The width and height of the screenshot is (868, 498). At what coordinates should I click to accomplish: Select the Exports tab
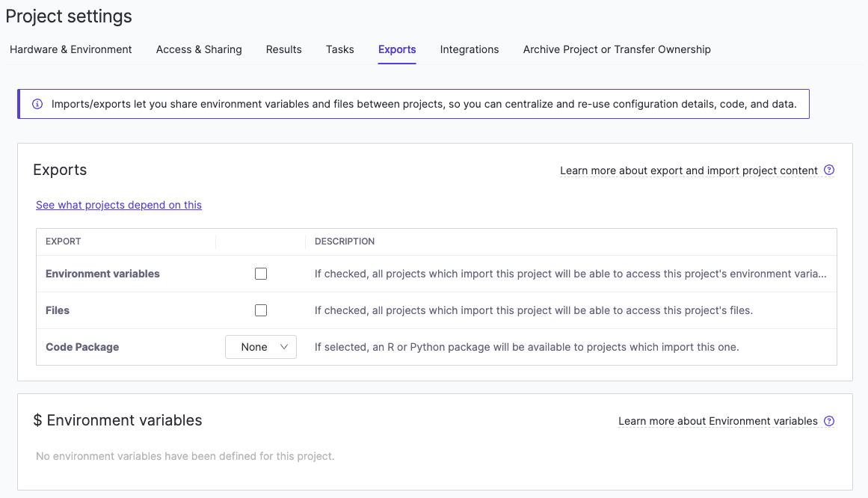click(x=397, y=49)
